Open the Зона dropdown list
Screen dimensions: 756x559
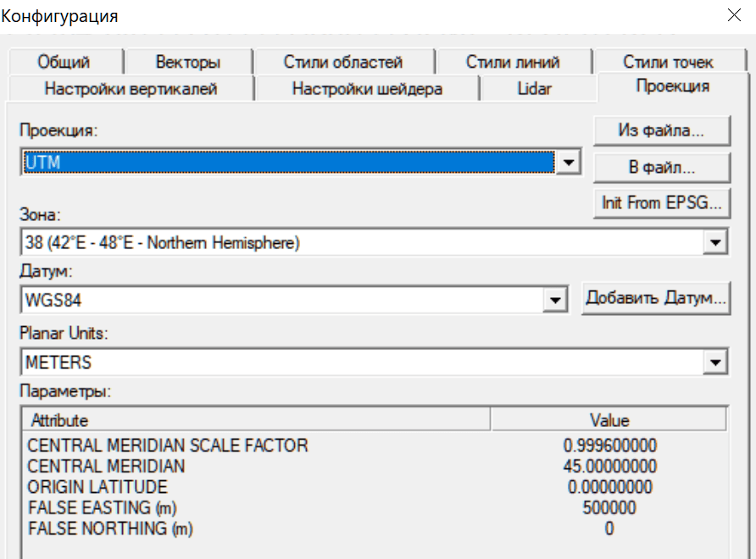click(716, 244)
